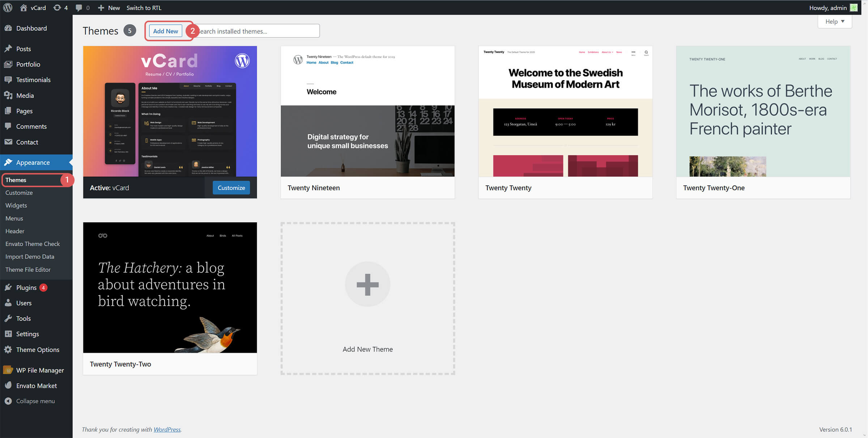Screen dimensions: 868x438
Task: Click the Dashboard gauge icon
Action: (x=8, y=28)
